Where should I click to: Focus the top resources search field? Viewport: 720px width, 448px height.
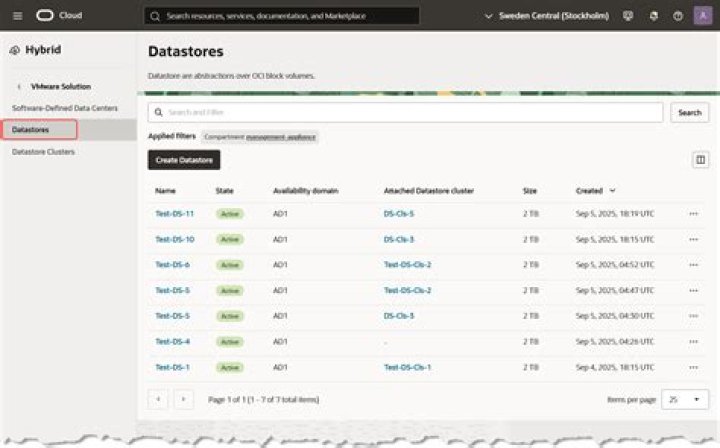(x=282, y=16)
